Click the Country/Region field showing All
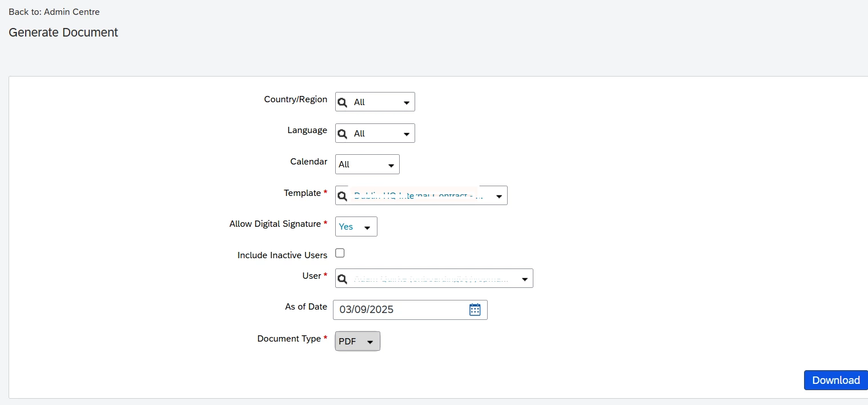 [x=375, y=102]
